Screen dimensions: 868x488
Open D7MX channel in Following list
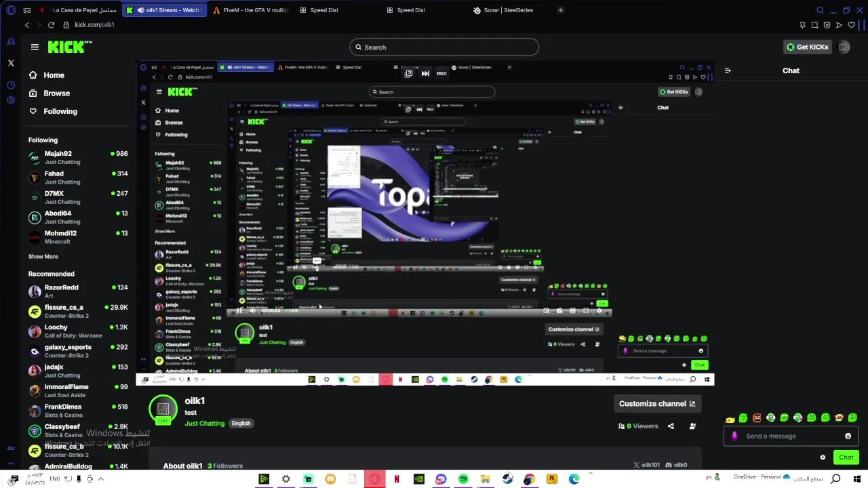[x=78, y=197]
